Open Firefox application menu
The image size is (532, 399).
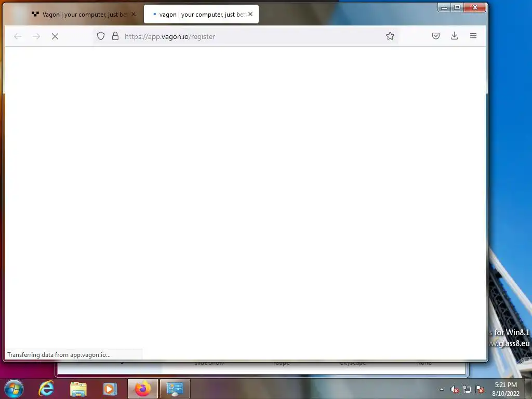point(473,36)
